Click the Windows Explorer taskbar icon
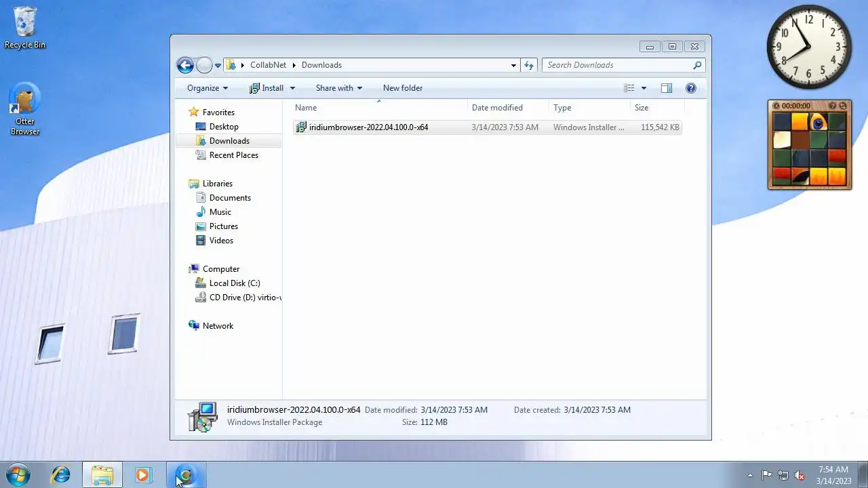The width and height of the screenshot is (868, 488). pos(102,475)
